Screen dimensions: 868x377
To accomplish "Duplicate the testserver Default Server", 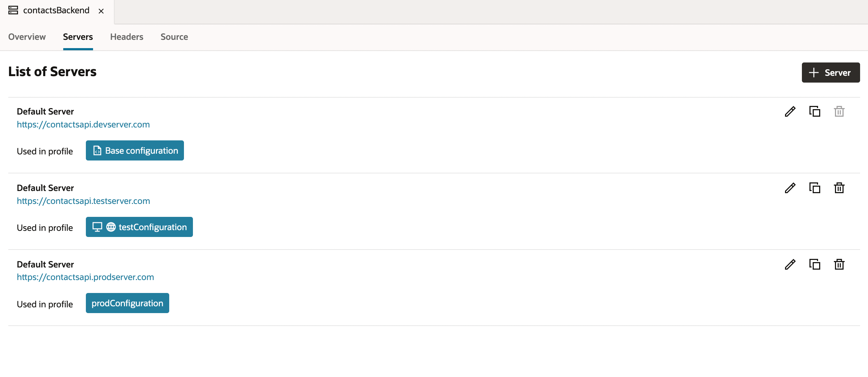I will [x=814, y=188].
